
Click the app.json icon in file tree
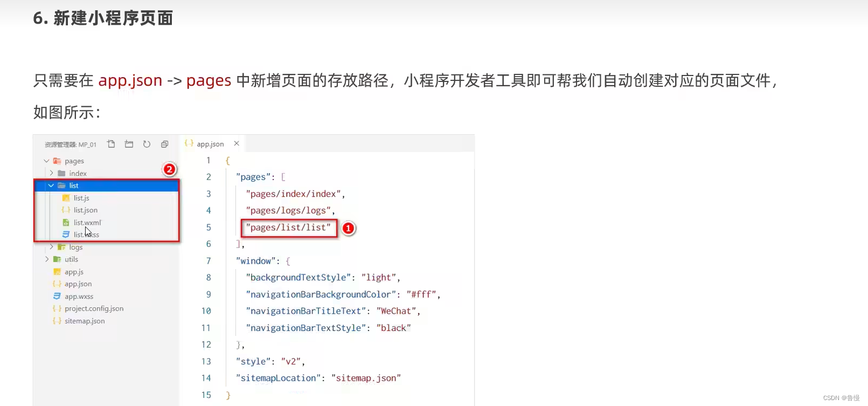(57, 284)
